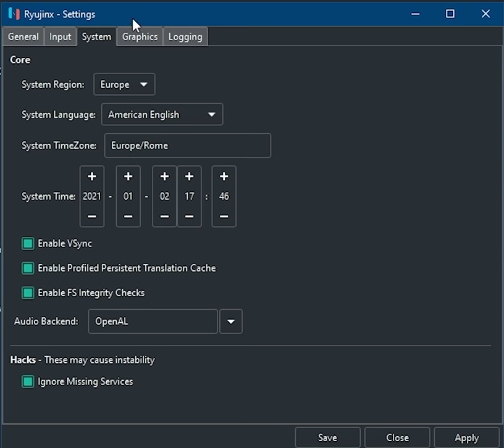
Task: Increase the minutes value with plus
Action: point(224,177)
